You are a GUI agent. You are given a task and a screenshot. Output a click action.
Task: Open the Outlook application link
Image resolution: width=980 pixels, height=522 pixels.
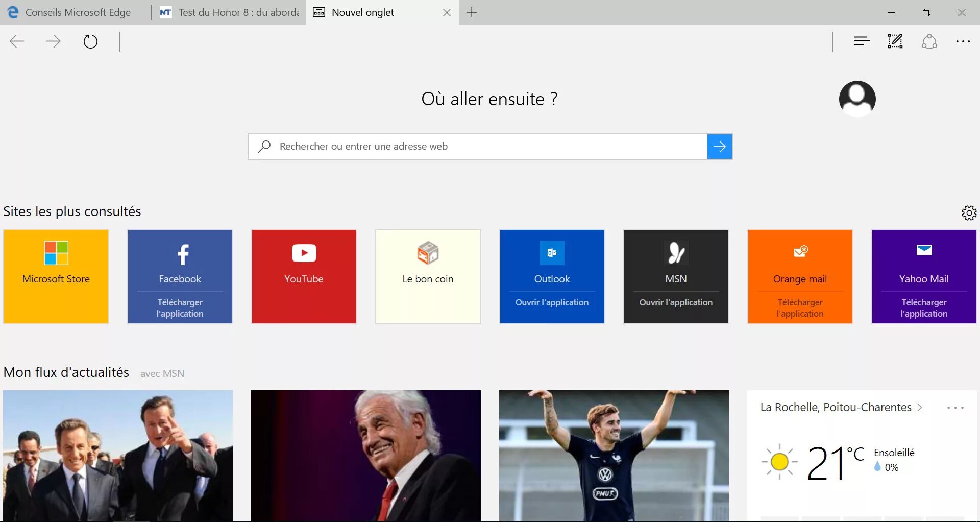552,302
